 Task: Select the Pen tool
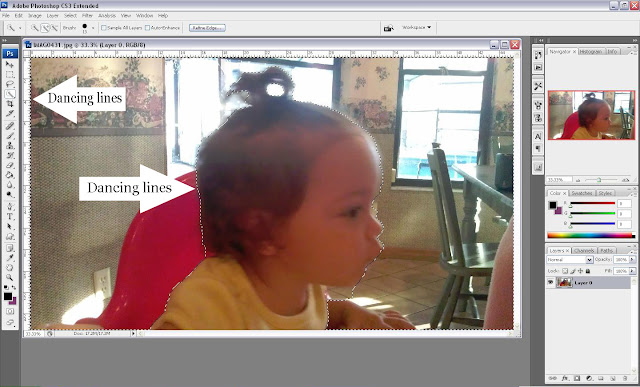pos(10,207)
